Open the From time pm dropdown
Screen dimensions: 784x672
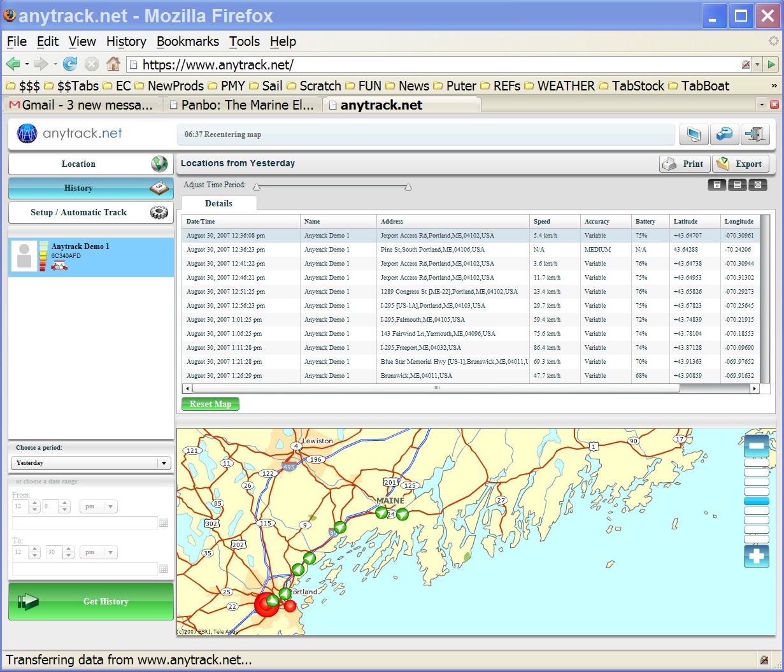pos(99,507)
